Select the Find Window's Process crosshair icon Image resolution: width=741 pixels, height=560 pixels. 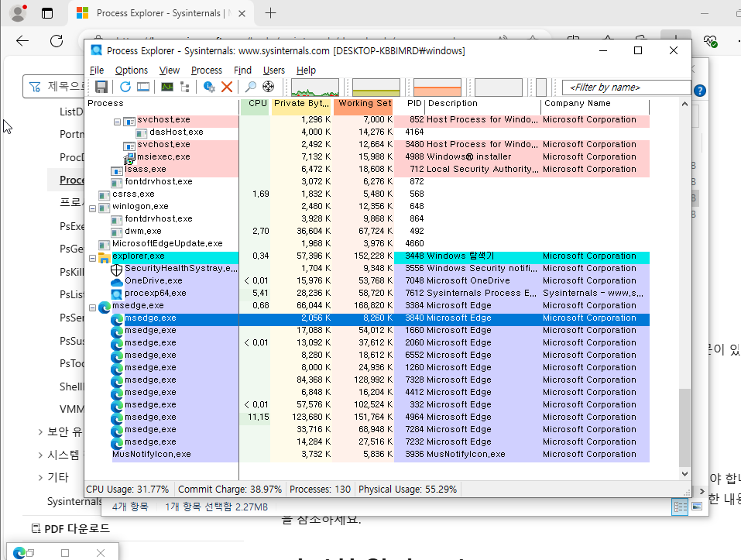[x=269, y=87]
